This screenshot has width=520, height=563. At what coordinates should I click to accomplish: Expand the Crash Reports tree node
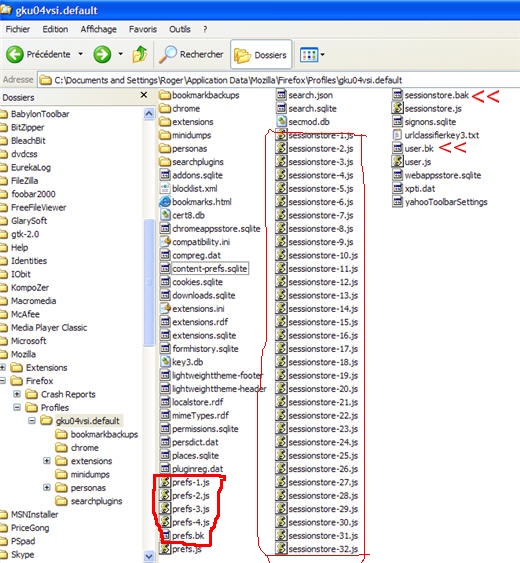(x=17, y=394)
